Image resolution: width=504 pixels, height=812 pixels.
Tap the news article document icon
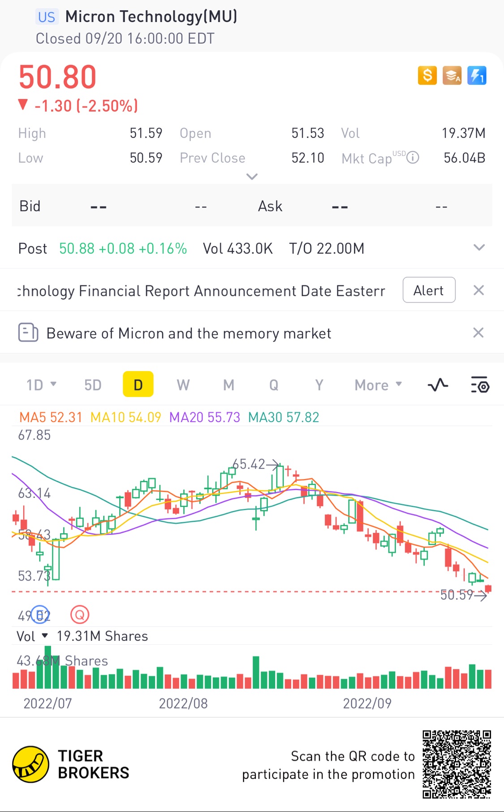(28, 333)
